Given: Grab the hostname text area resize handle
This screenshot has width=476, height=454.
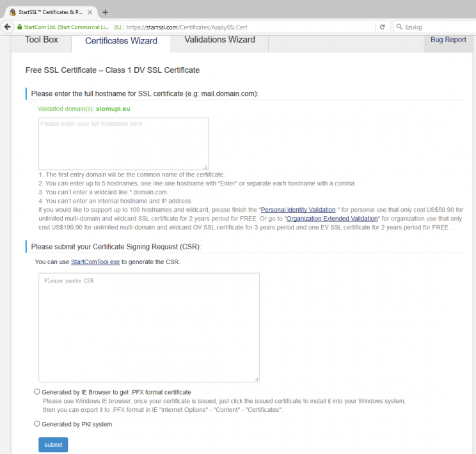Looking at the screenshot, I should pos(205,167).
